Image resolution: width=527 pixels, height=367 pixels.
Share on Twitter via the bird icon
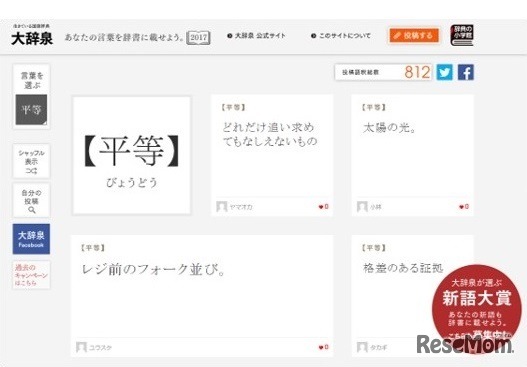(444, 72)
